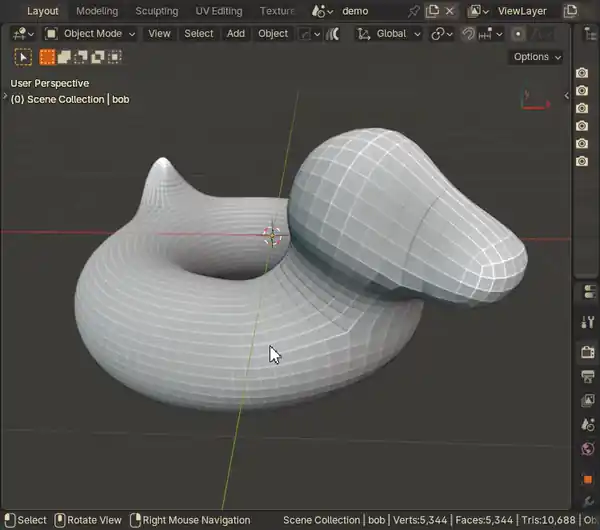600x530 pixels.
Task: Click the Tris:10,688 statistic
Action: tap(548, 520)
